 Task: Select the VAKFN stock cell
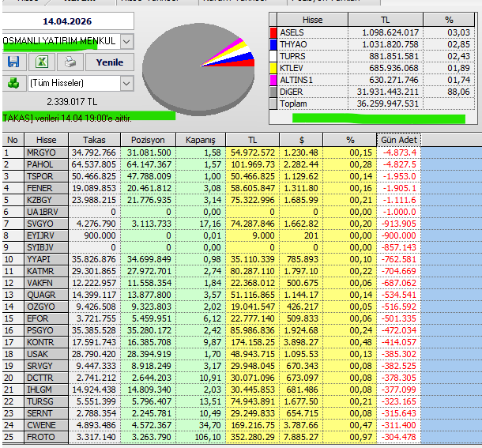pos(46,283)
